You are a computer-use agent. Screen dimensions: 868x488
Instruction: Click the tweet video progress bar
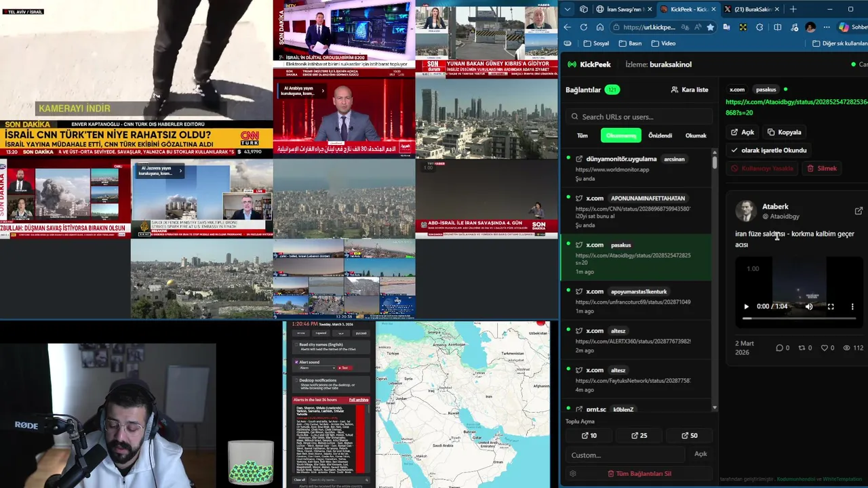[799, 318]
